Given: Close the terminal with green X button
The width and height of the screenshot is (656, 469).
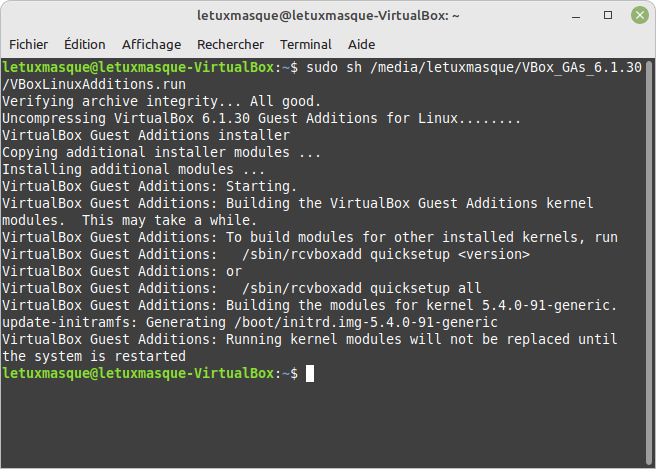Looking at the screenshot, I should click(640, 15).
